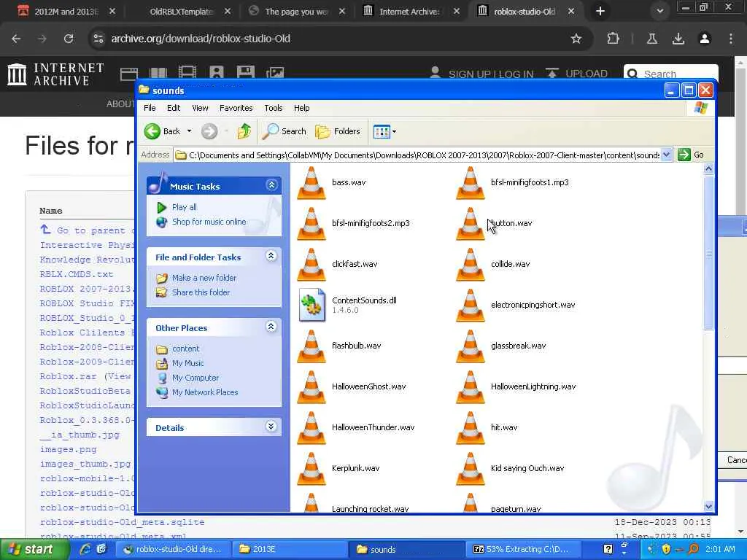Viewport: 747px width, 560px height.
Task: Click Shop for music online link
Action: click(209, 222)
